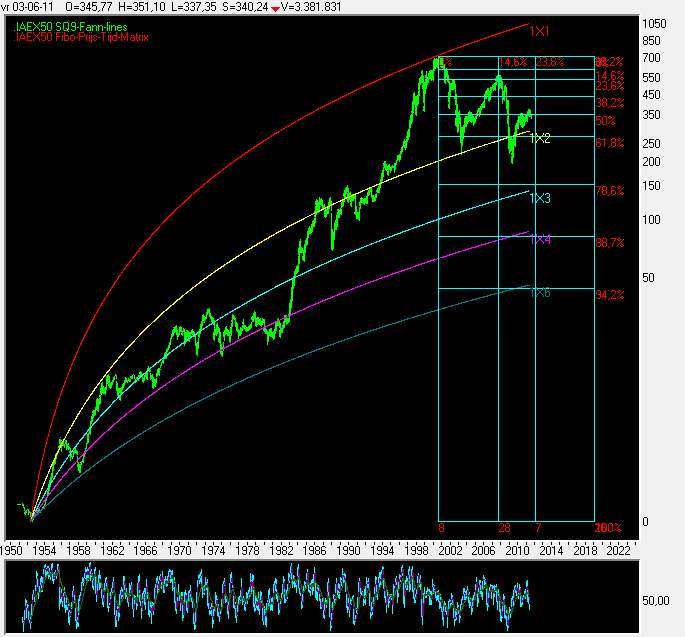The height and width of the screenshot is (637, 685).
Task: Click the 1050 value on price axis
Action: point(655,24)
